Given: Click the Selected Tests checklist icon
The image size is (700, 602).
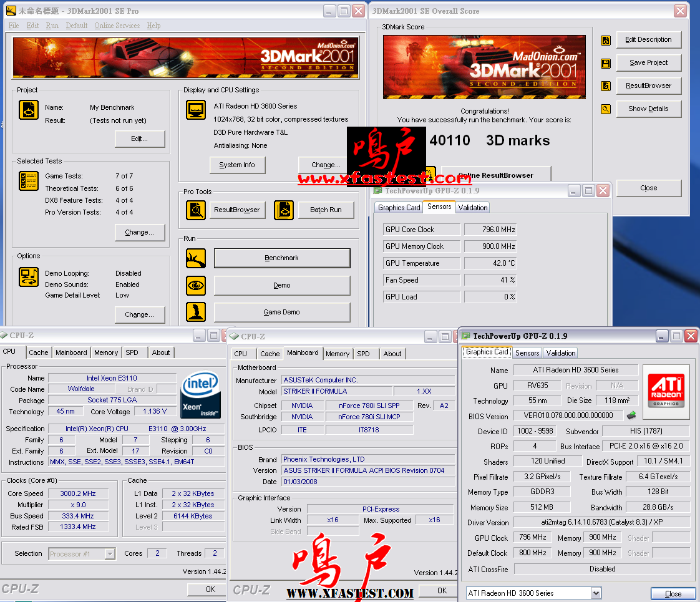Looking at the screenshot, I should pyautogui.click(x=29, y=181).
